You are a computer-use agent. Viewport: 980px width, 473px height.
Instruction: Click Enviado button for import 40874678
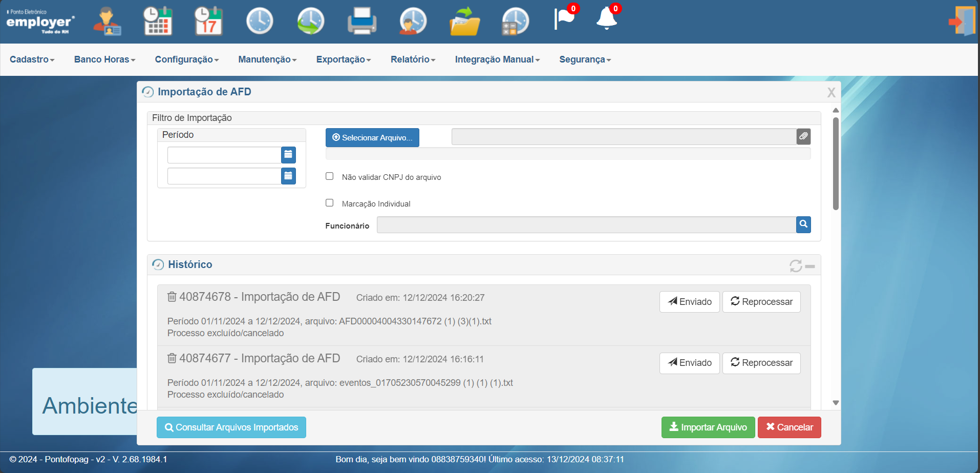pyautogui.click(x=690, y=302)
